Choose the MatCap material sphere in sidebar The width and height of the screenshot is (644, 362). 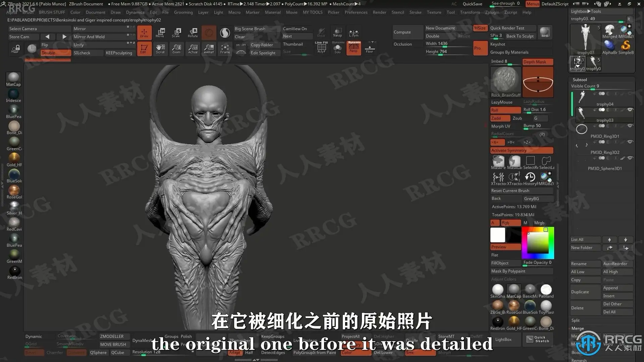[13, 79]
